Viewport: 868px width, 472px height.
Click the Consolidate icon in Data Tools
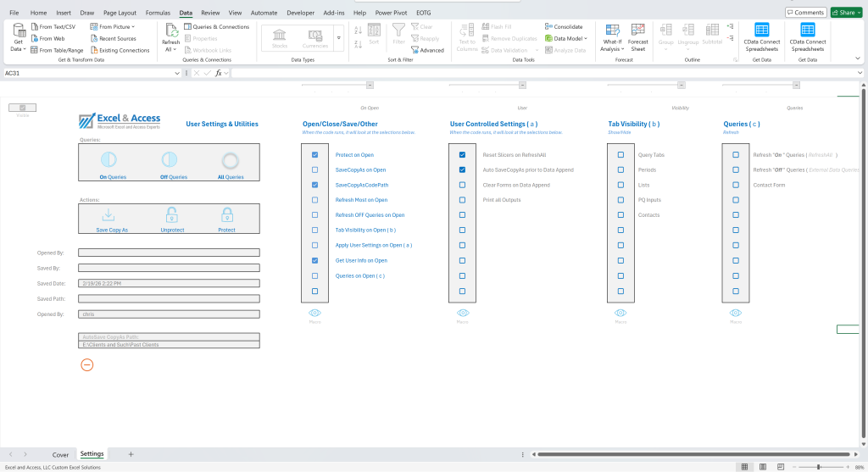(x=548, y=26)
